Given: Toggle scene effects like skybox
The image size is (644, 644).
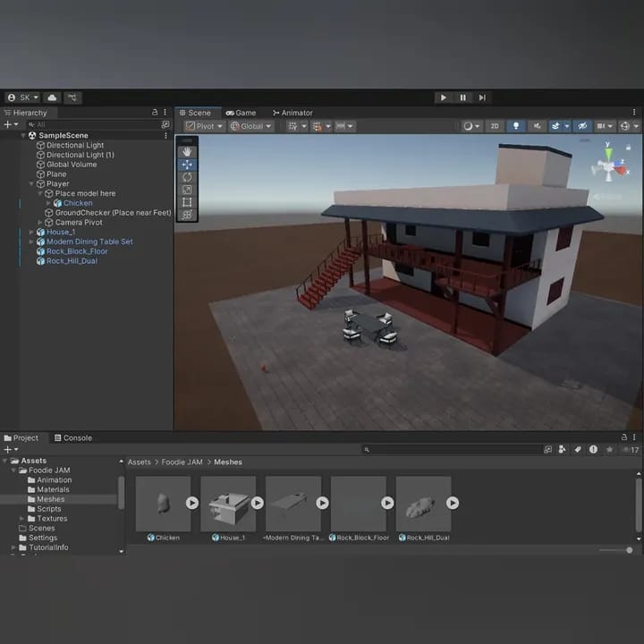Looking at the screenshot, I should [555, 126].
